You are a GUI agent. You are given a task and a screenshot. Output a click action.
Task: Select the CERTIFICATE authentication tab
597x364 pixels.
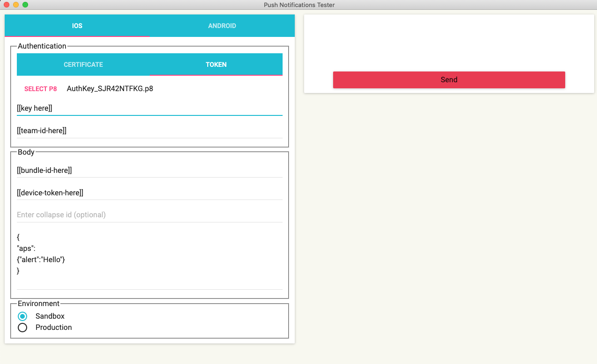tap(83, 64)
